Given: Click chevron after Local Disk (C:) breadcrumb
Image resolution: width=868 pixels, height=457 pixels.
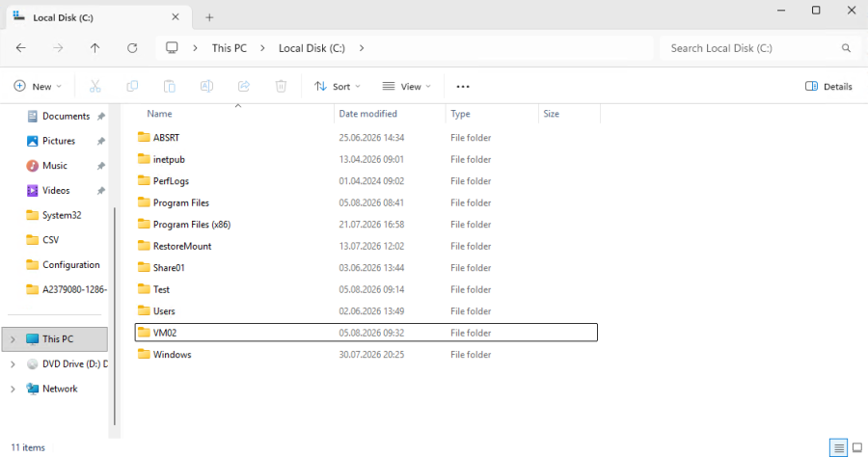Looking at the screenshot, I should 362,48.
